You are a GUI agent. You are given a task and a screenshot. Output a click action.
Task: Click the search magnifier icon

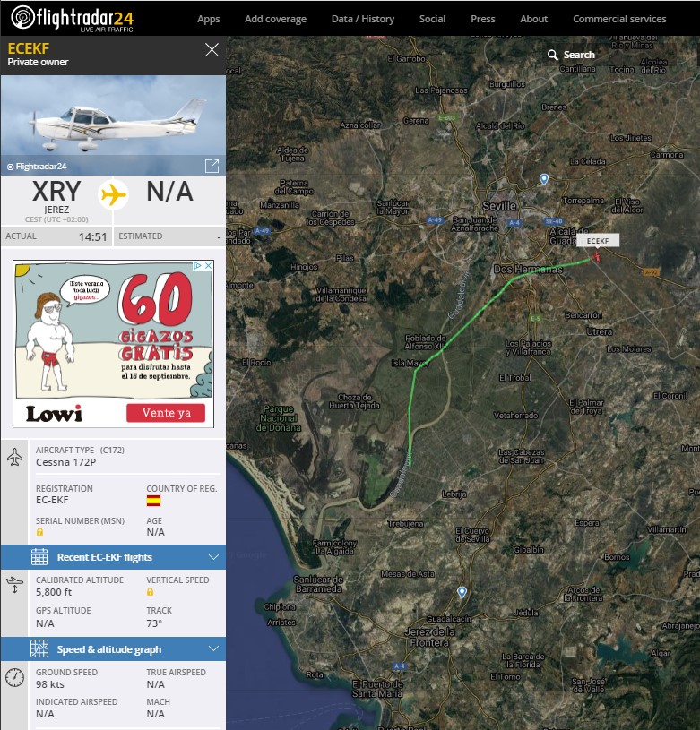point(553,56)
